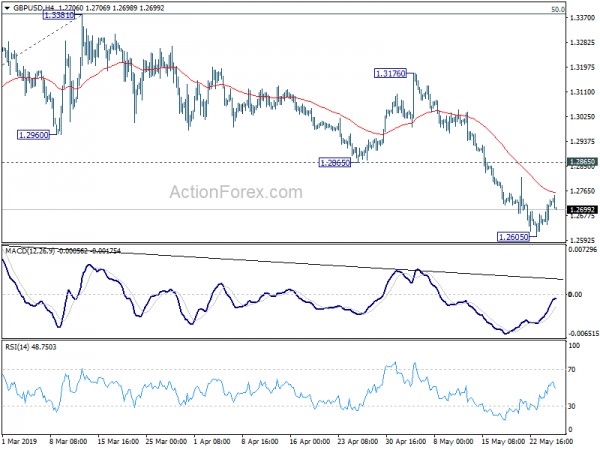Click the current price tag 1.26992

(x=582, y=210)
